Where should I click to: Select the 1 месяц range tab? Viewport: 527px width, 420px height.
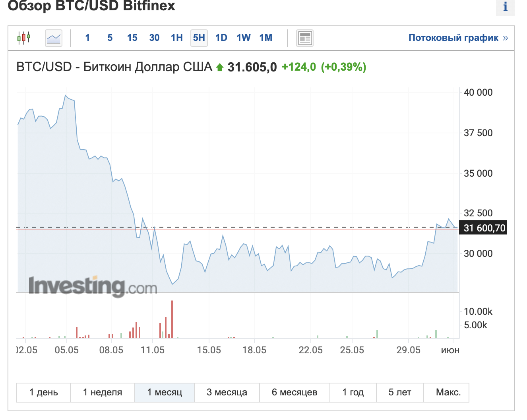(x=165, y=392)
